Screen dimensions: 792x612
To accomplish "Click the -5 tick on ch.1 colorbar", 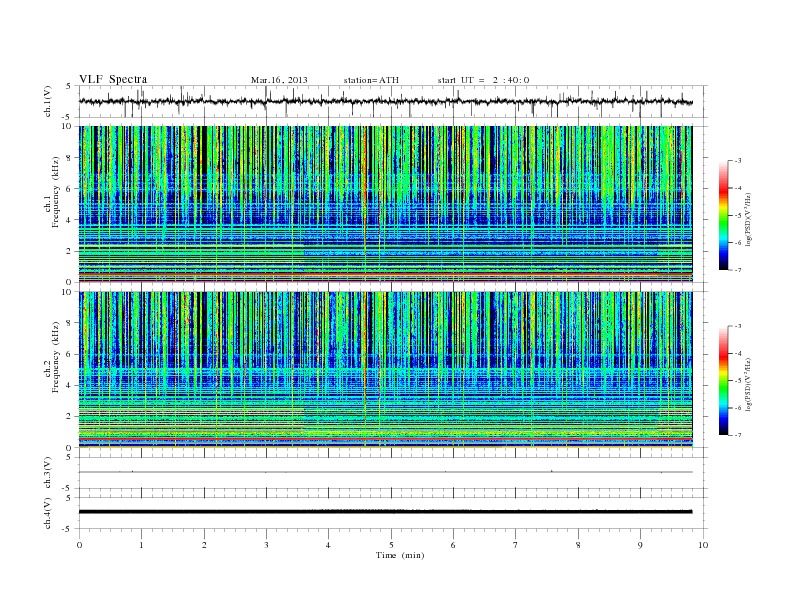I will click(x=738, y=215).
